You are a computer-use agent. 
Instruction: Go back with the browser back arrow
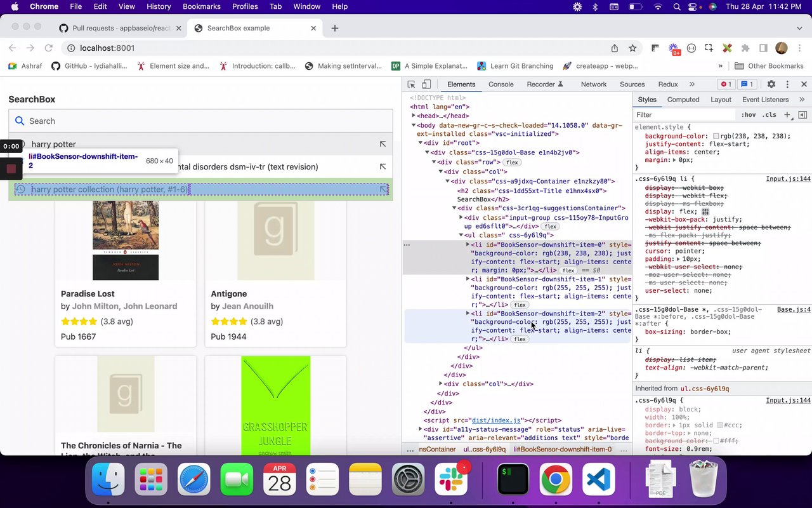point(11,48)
